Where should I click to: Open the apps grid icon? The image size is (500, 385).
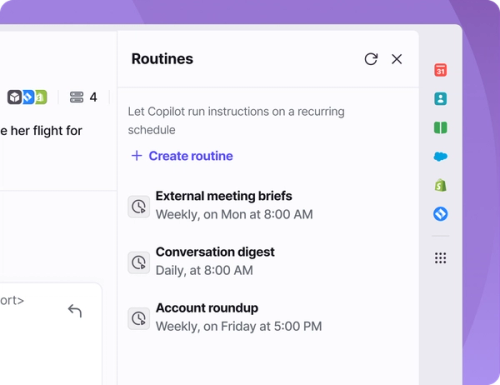click(x=441, y=258)
